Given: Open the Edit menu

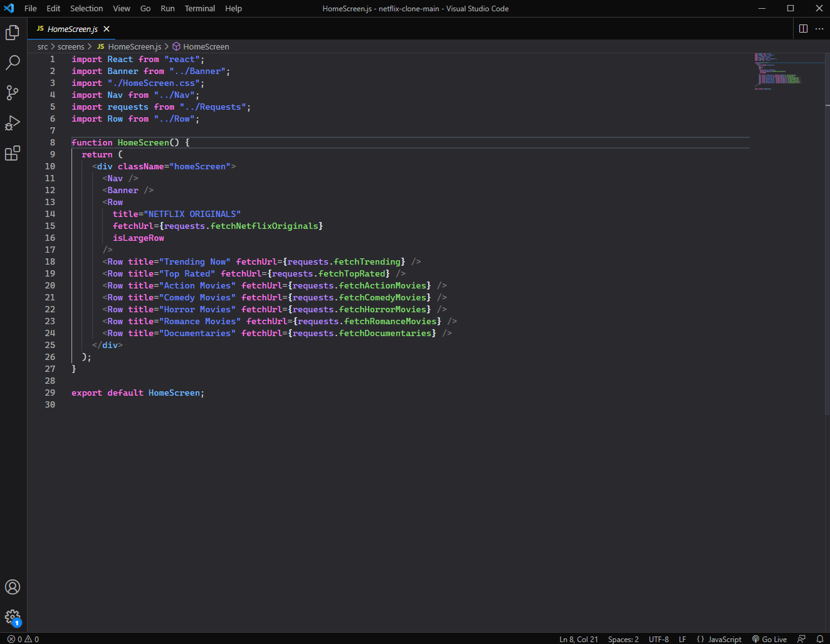Looking at the screenshot, I should [53, 8].
